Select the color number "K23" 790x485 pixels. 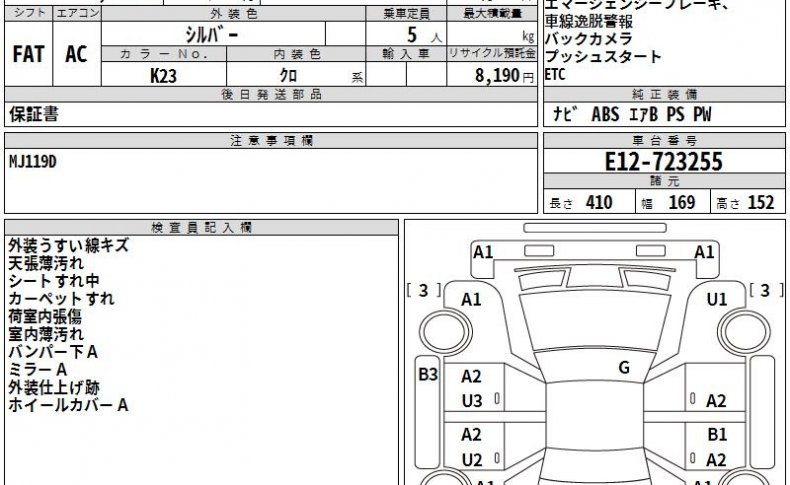click(163, 76)
